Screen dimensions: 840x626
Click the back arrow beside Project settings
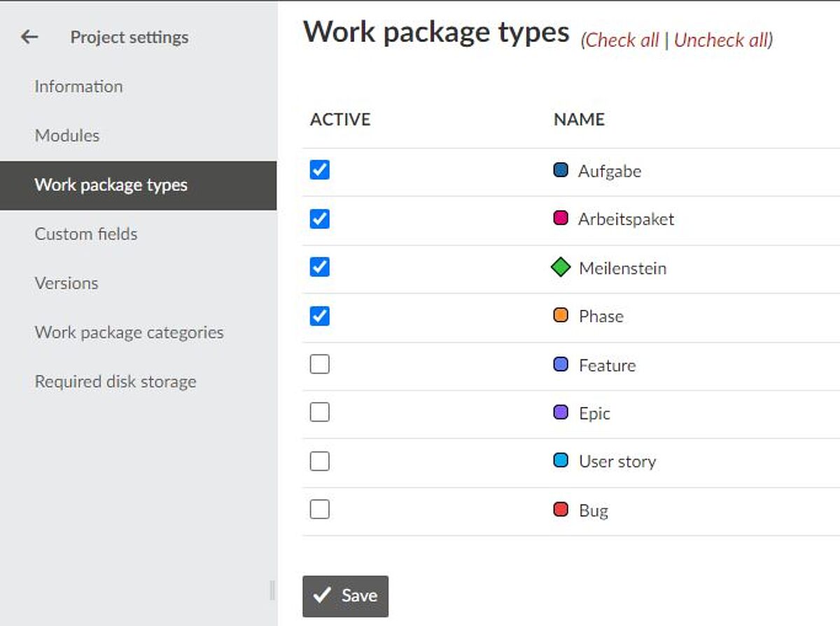(x=29, y=37)
